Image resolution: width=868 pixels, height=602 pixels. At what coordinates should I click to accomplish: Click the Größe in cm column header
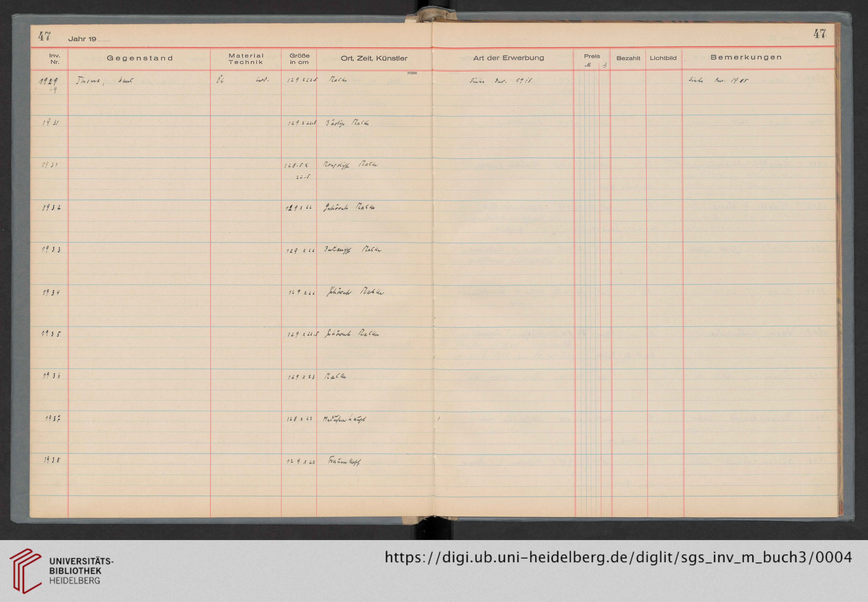[299, 59]
